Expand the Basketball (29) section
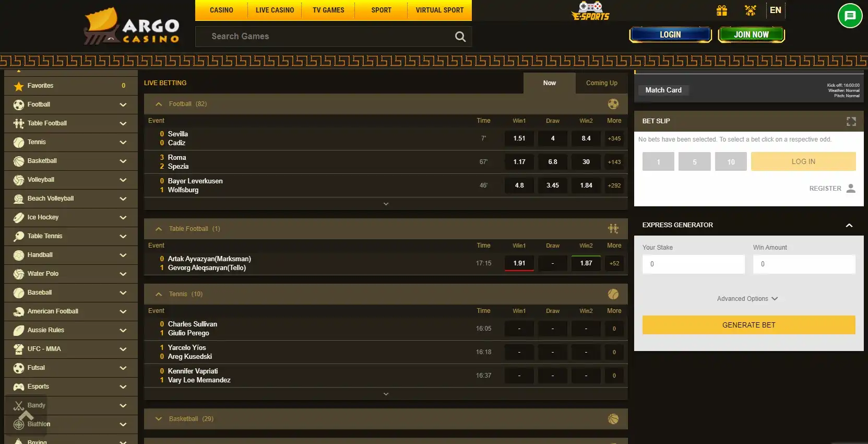 point(159,419)
